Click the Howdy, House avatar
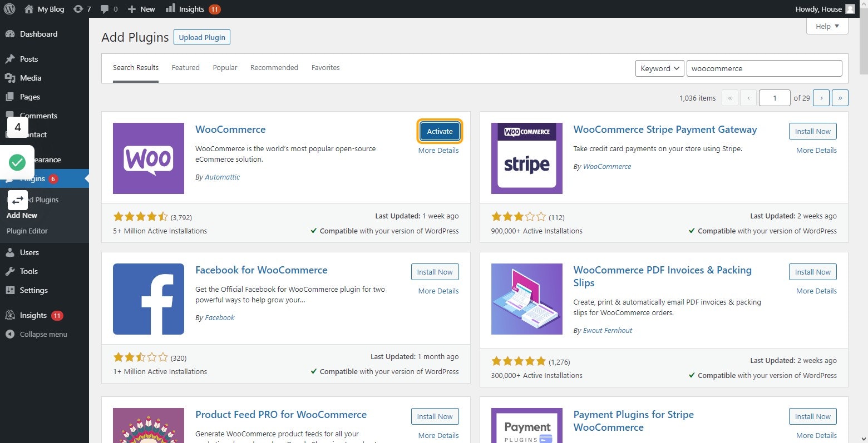 (850, 9)
